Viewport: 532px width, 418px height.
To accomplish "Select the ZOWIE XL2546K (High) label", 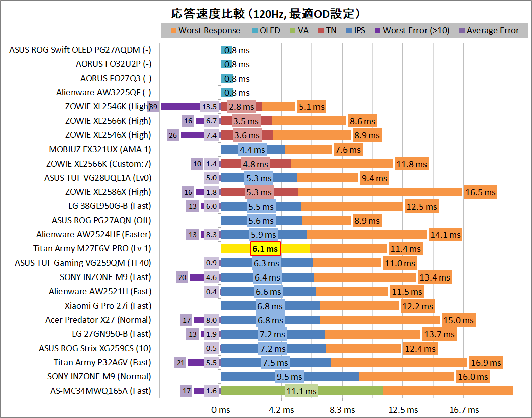I will (107, 107).
